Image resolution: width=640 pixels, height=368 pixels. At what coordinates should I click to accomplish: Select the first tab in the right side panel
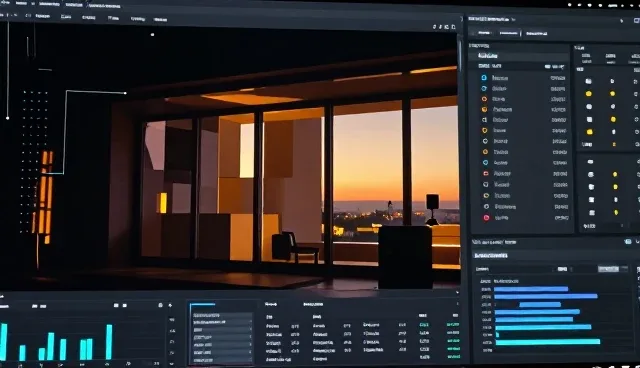pos(484,33)
